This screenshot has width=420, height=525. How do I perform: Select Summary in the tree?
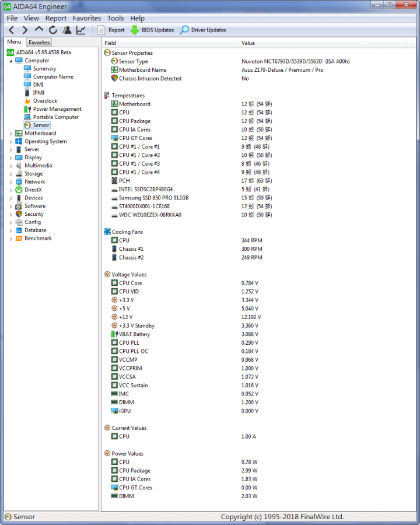[44, 69]
